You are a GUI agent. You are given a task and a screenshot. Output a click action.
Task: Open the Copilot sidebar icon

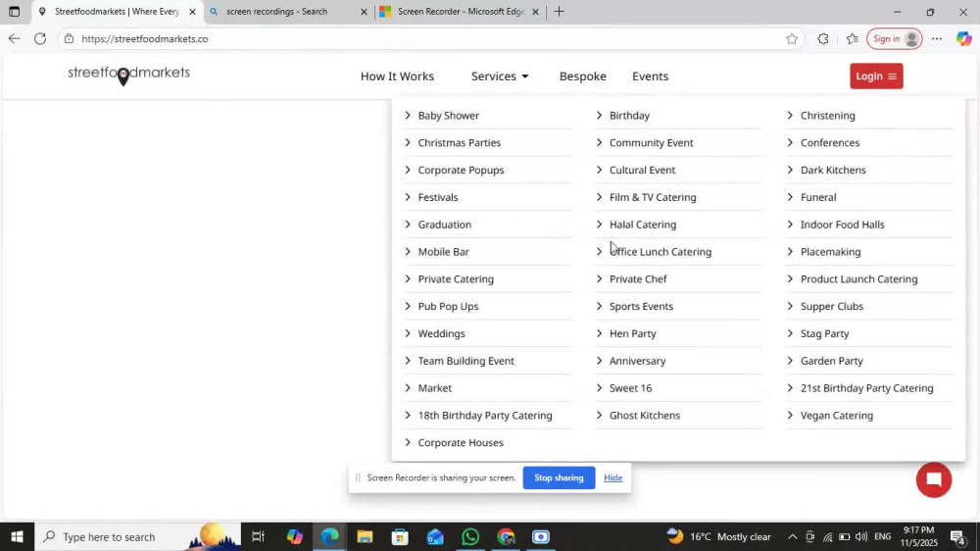963,39
